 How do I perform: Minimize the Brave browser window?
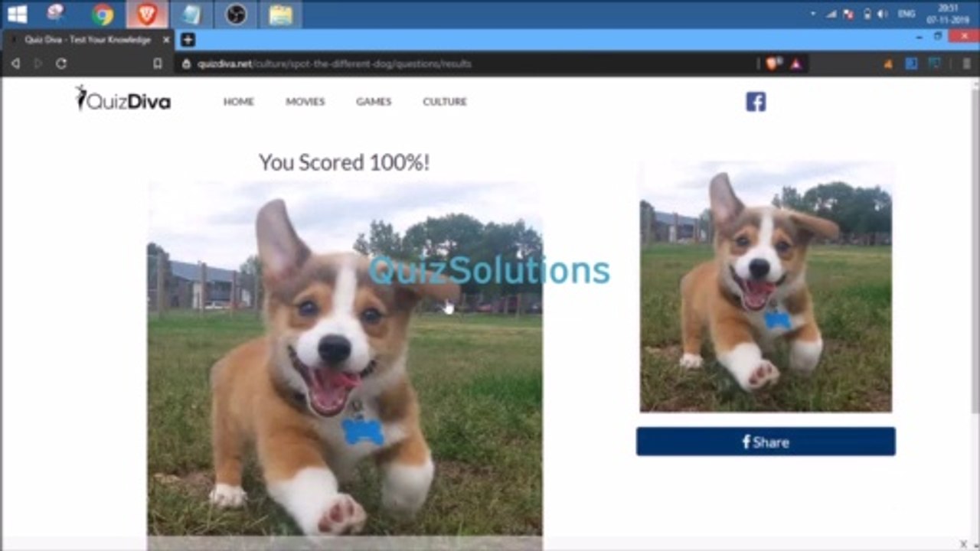(x=919, y=37)
